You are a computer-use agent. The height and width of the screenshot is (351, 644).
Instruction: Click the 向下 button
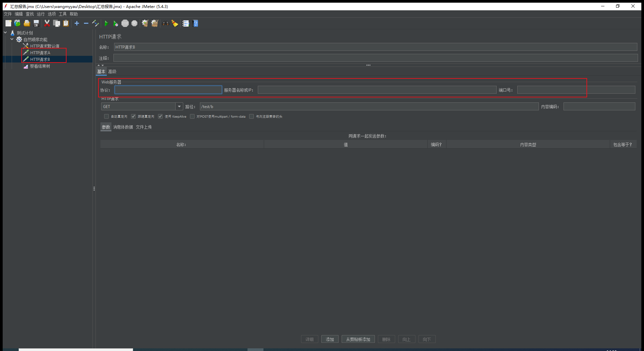coord(427,339)
